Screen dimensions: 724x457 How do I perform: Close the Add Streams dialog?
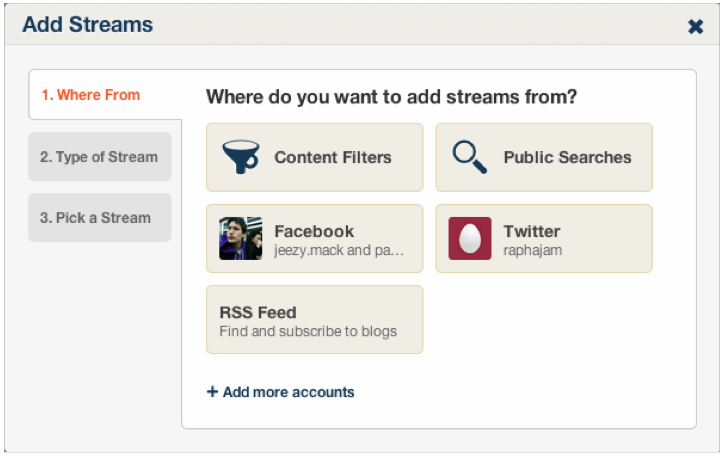point(695,27)
